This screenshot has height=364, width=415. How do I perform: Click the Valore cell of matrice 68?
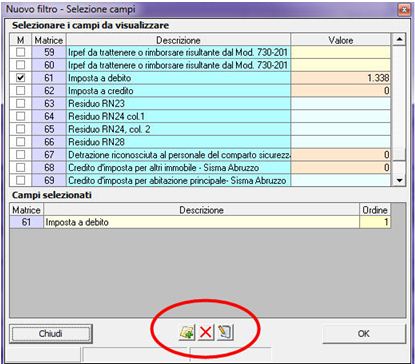[x=340, y=167]
